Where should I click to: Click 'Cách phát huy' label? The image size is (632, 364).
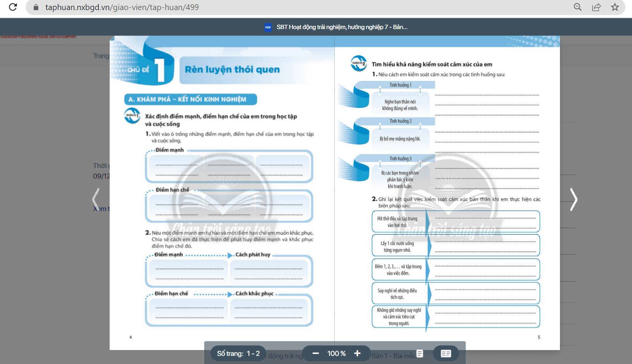[253, 254]
